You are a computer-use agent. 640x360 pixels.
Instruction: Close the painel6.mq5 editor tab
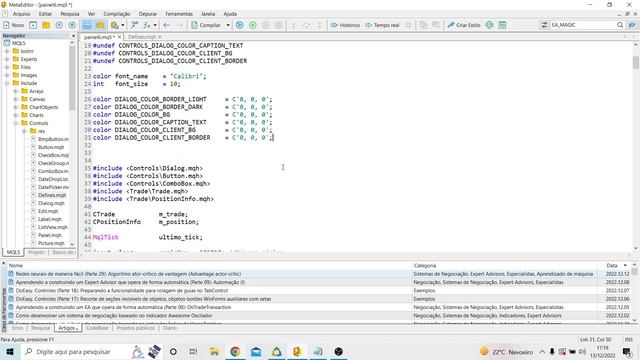pyautogui.click(x=120, y=37)
